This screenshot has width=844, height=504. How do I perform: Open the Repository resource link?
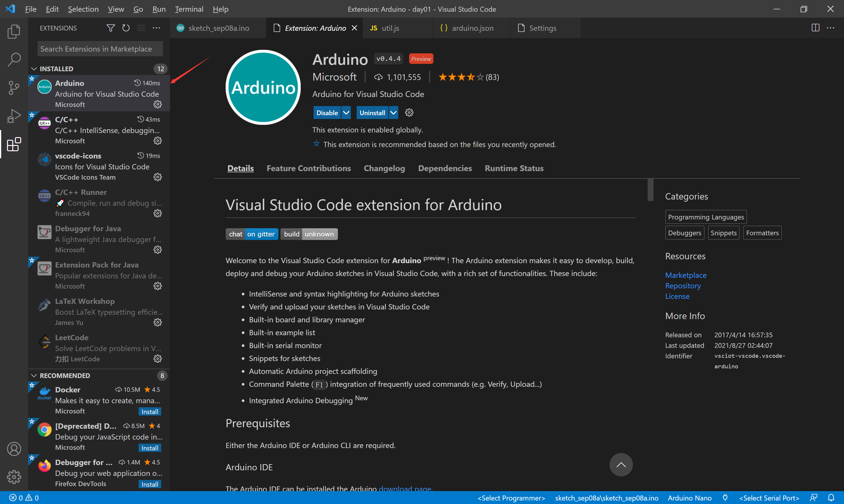coord(683,286)
